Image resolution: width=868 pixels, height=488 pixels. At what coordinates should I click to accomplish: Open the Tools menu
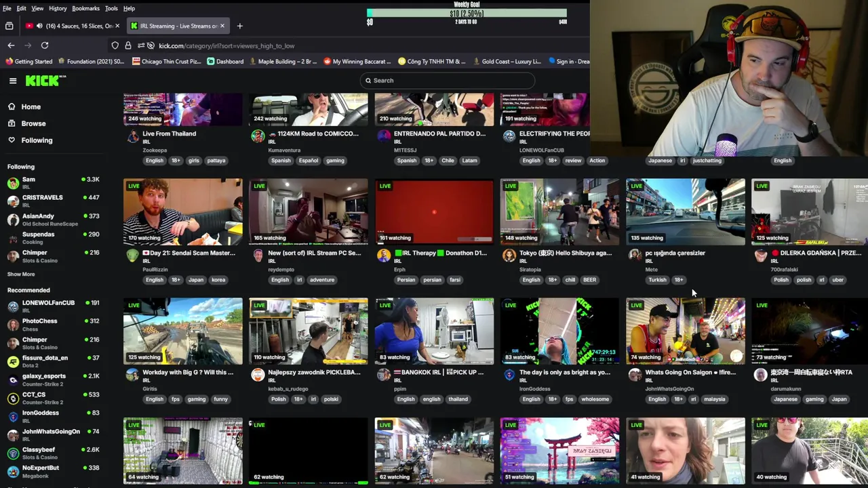tap(111, 8)
